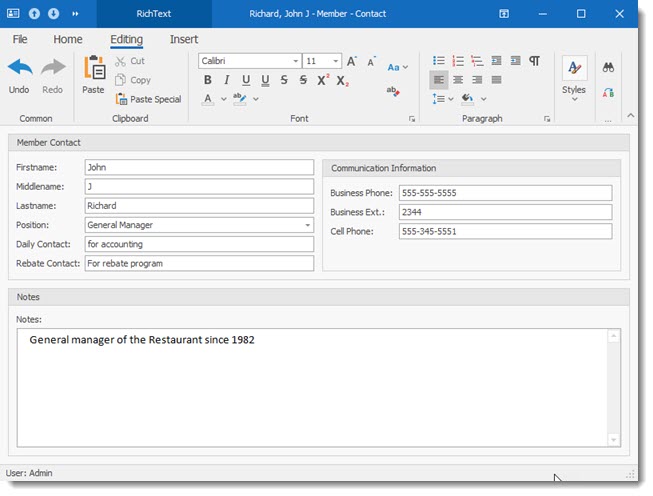Image resolution: width=653 pixels, height=496 pixels.
Task: Expand the Position combo box
Action: click(x=307, y=225)
